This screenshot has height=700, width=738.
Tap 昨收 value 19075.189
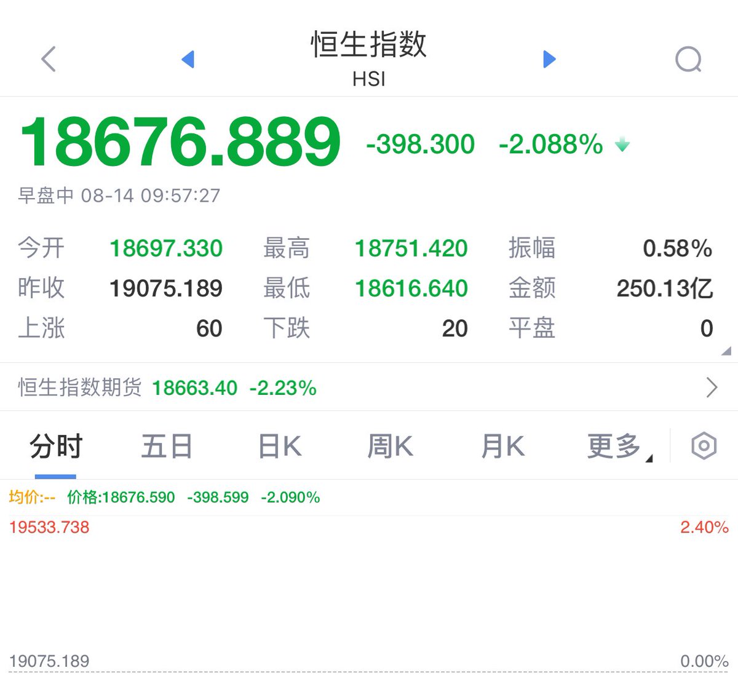click(x=166, y=288)
